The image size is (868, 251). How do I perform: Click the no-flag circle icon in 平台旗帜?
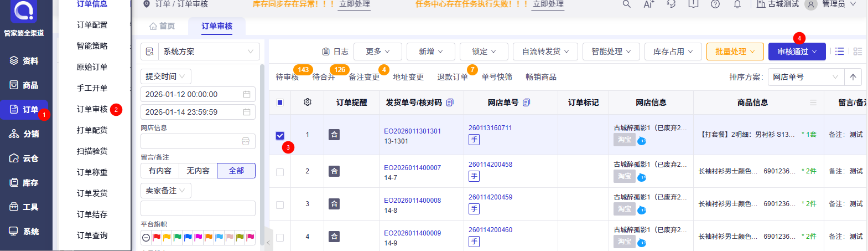[x=146, y=238]
